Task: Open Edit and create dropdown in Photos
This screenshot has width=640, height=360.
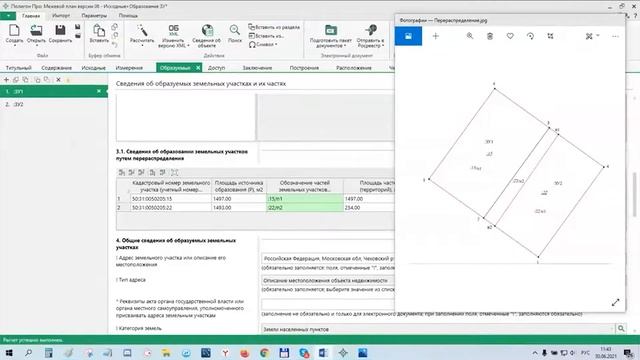Action: (592, 36)
